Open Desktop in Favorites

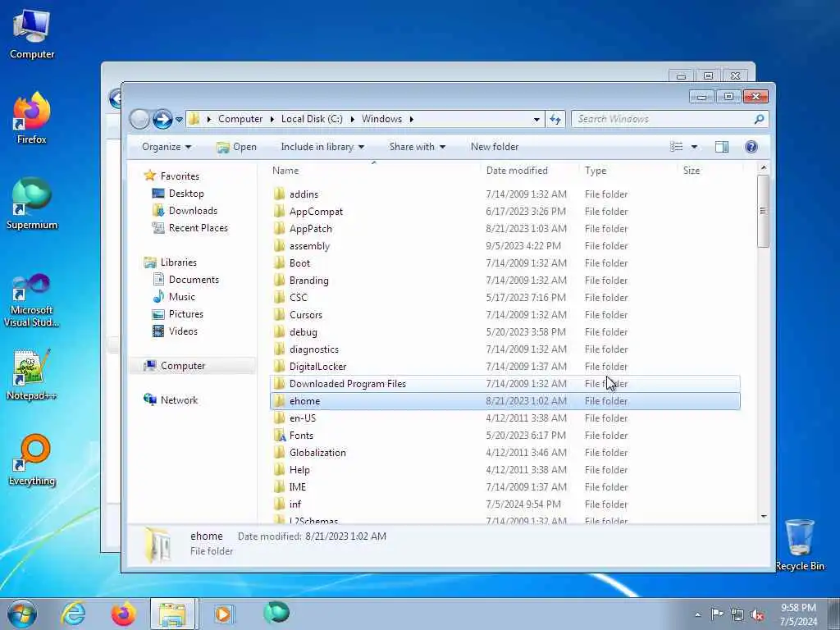tap(186, 194)
